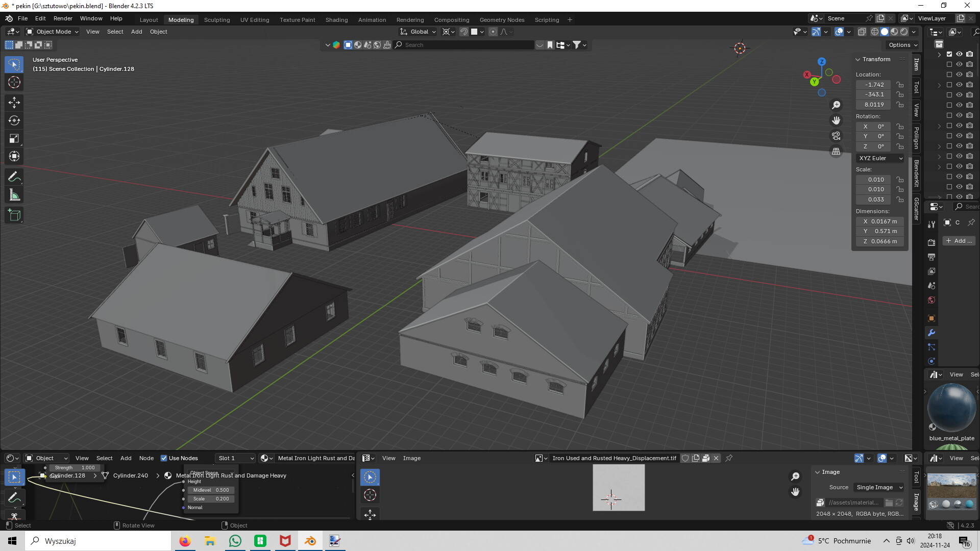Select the Rotate tool
This screenshot has height=551, width=980.
pyautogui.click(x=14, y=120)
